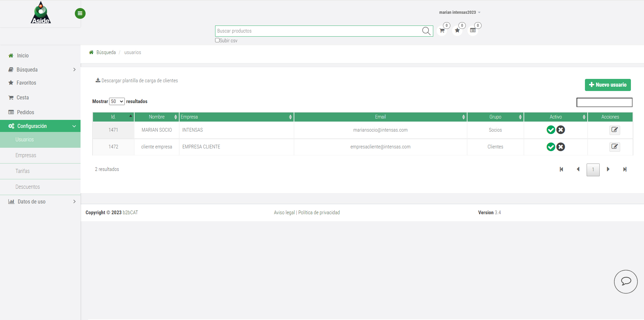Open the Mostrar results count dropdown
The width and height of the screenshot is (644, 320).
click(x=117, y=101)
